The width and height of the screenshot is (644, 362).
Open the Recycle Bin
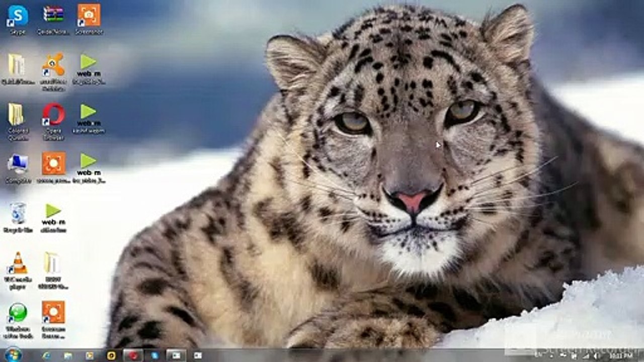(x=18, y=218)
